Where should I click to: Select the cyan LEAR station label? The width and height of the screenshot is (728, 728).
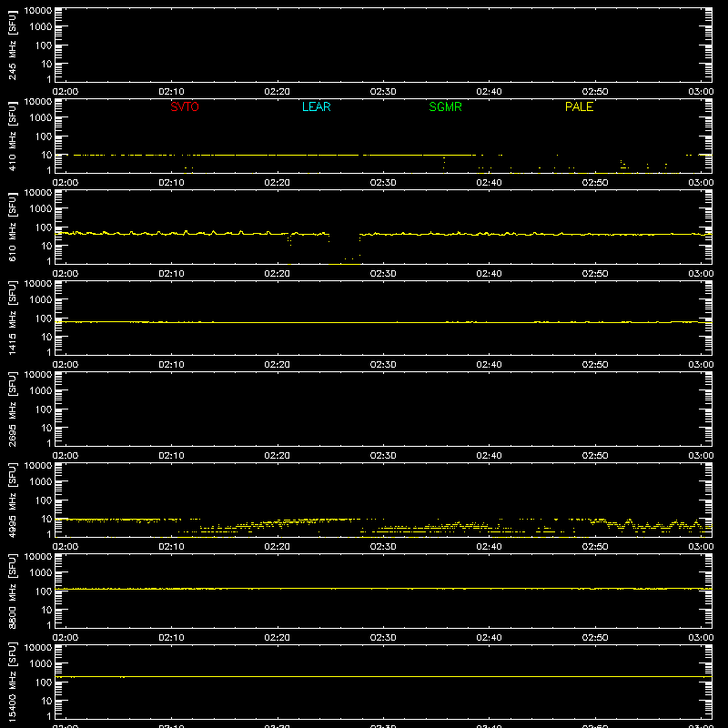[316, 106]
